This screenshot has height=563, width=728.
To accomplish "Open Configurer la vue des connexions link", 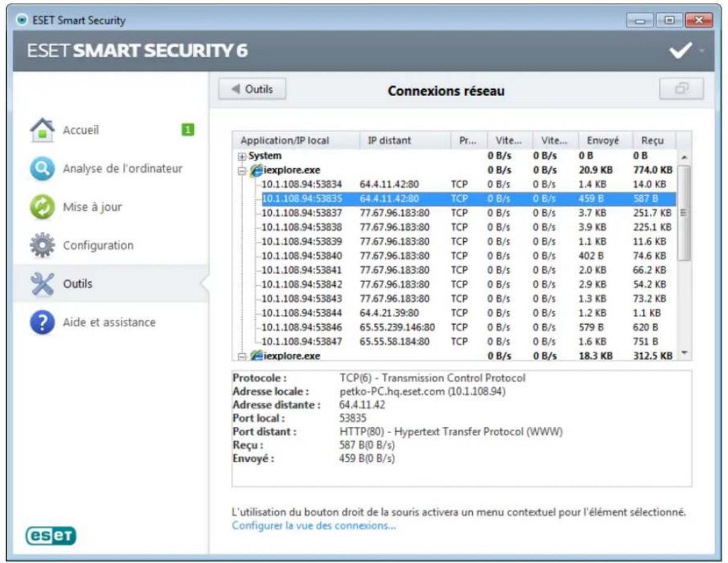I will (314, 525).
